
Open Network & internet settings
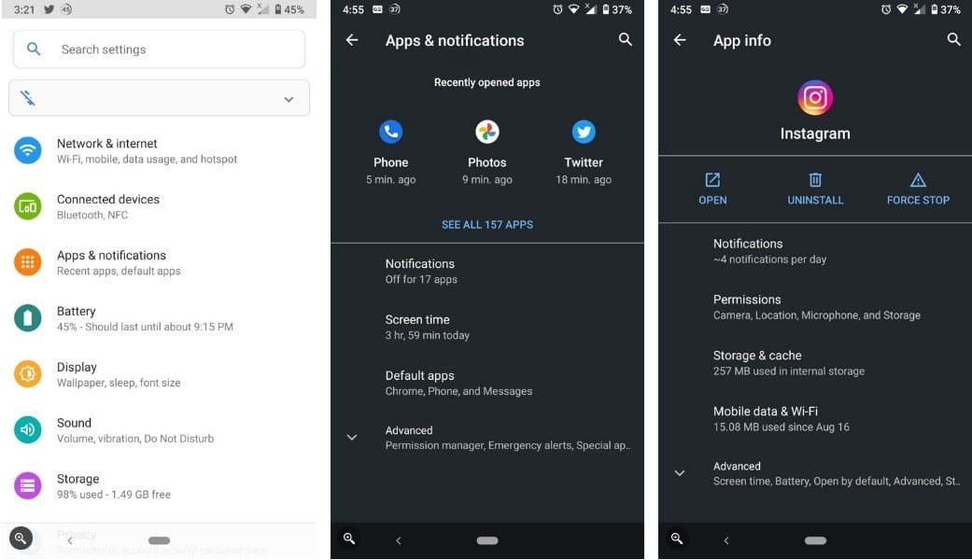coord(159,150)
